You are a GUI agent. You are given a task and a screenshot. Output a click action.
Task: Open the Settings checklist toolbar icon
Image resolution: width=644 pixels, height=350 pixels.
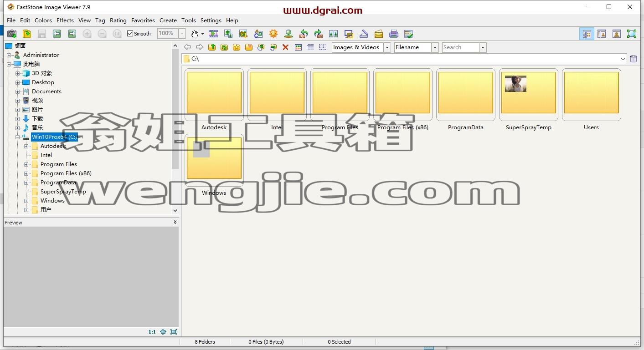[409, 34]
